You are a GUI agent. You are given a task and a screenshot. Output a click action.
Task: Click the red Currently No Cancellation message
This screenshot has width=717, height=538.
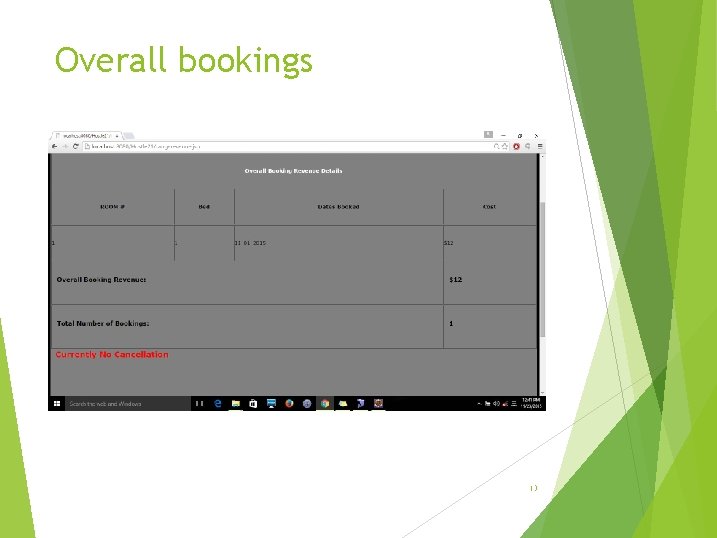tap(112, 354)
